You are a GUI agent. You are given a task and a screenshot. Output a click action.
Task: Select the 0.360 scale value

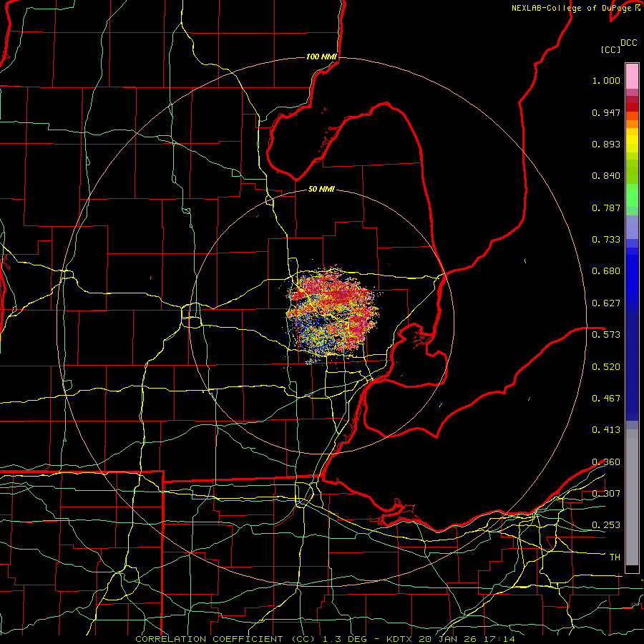point(606,462)
